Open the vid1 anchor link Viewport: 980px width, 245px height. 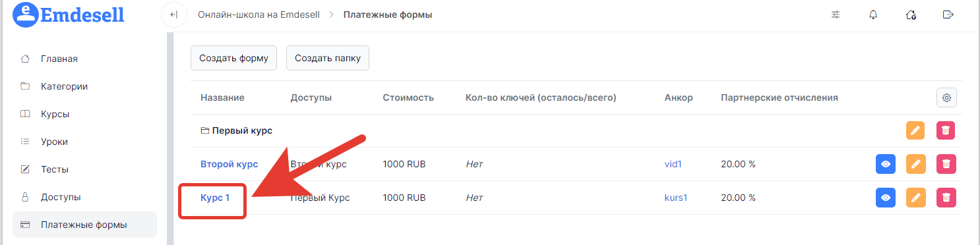point(673,164)
